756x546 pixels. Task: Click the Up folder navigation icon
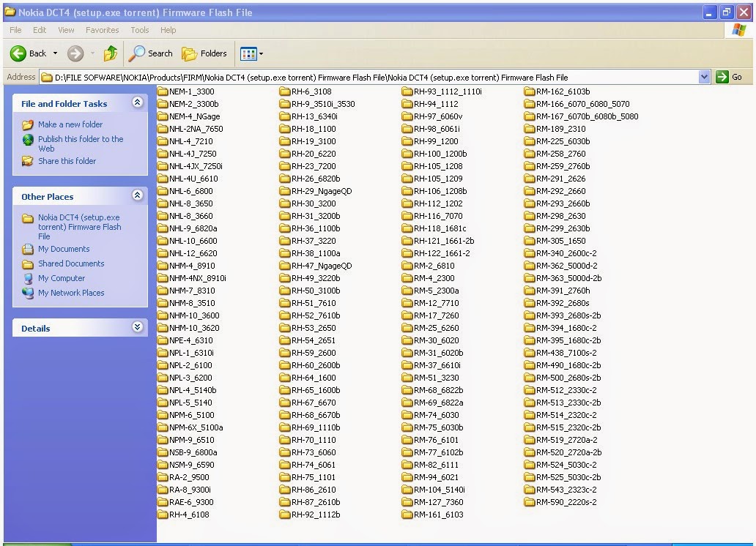tap(111, 53)
